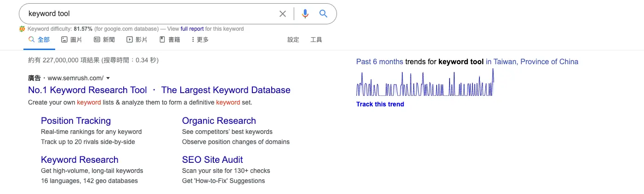Viewport: 644px width, 194px height.
Task: Click the text 'Observe position changes of domains'
Action: point(236,142)
